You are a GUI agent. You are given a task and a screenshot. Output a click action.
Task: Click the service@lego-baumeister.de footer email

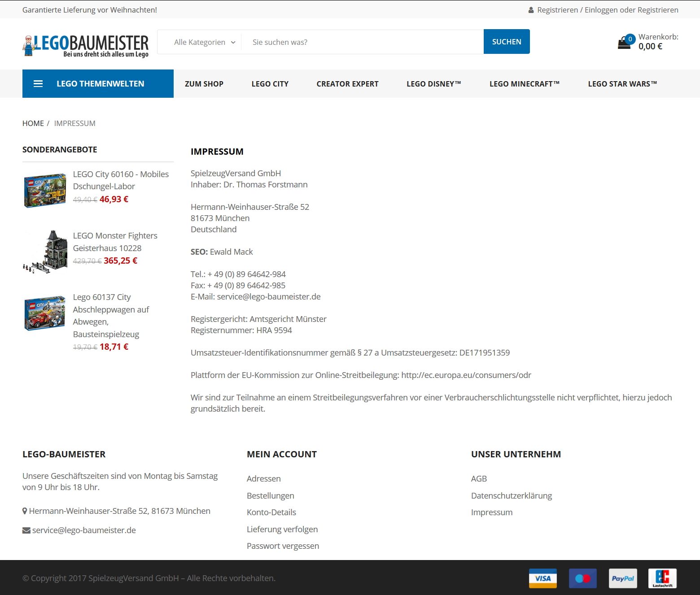(x=84, y=530)
